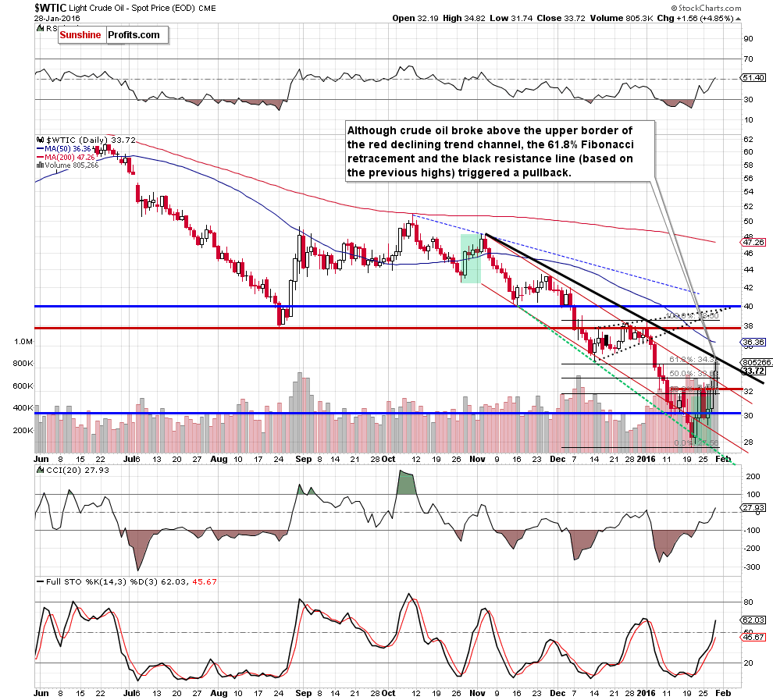Viewport: 773px width, 700px height.
Task: Click the 805266 volume axis tag
Action: pyautogui.click(x=757, y=362)
